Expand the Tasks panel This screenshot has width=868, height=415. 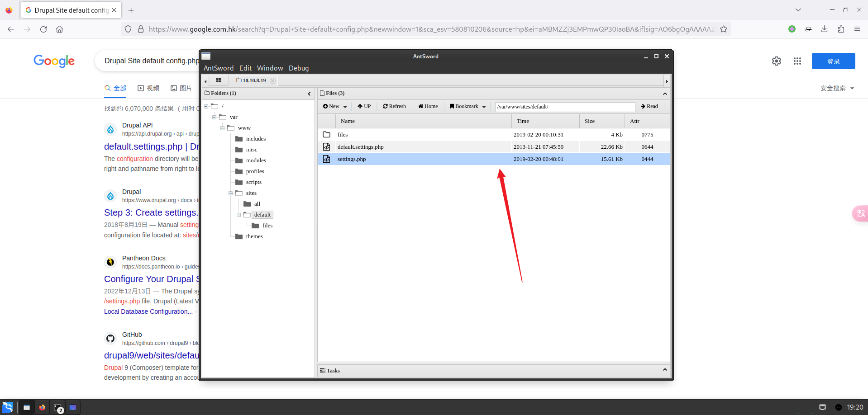[x=665, y=370]
